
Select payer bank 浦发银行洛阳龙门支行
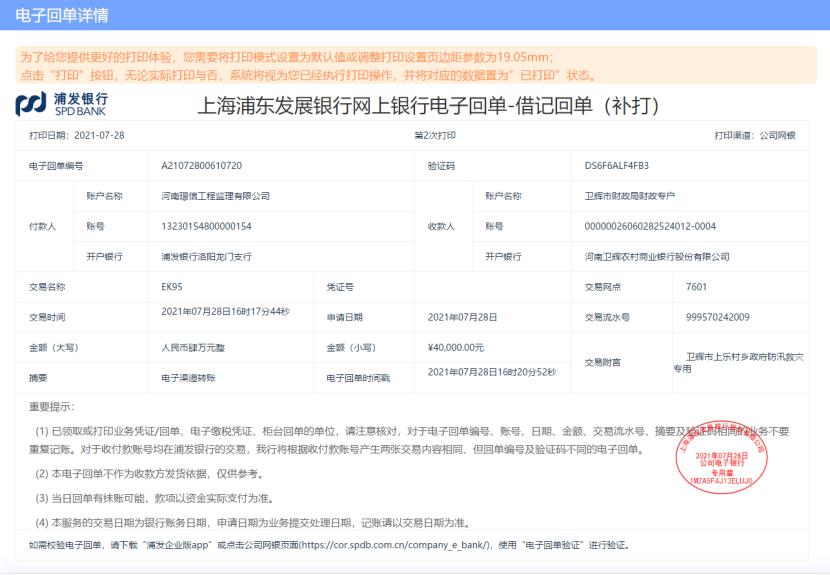coord(206,257)
